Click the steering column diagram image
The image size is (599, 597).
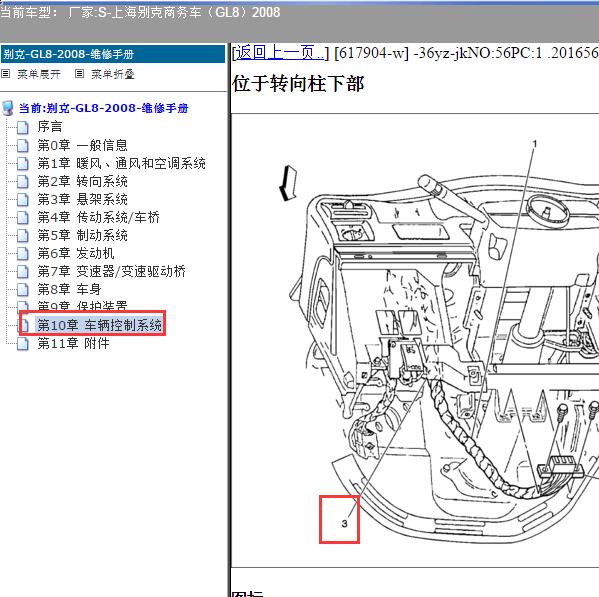[x=415, y=340]
